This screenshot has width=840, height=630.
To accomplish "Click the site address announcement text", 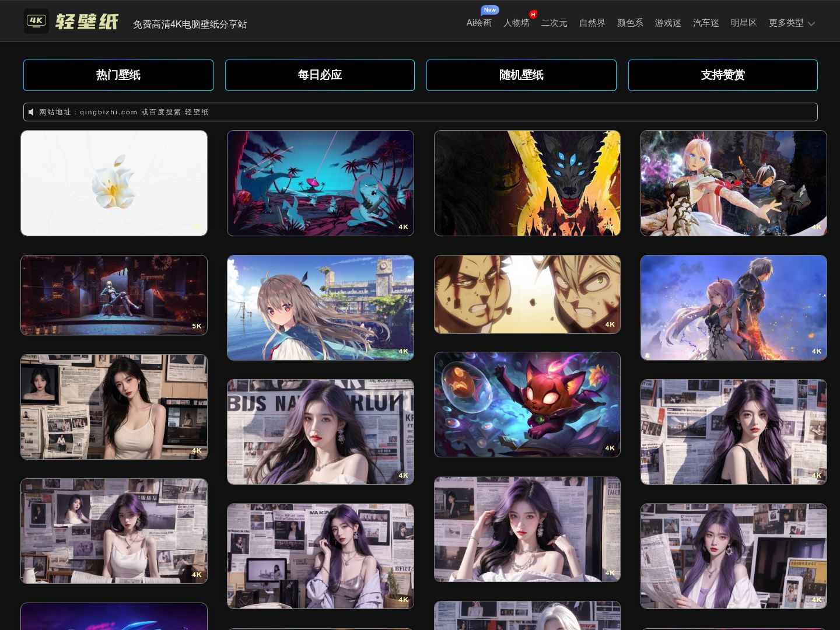I will pos(124,112).
